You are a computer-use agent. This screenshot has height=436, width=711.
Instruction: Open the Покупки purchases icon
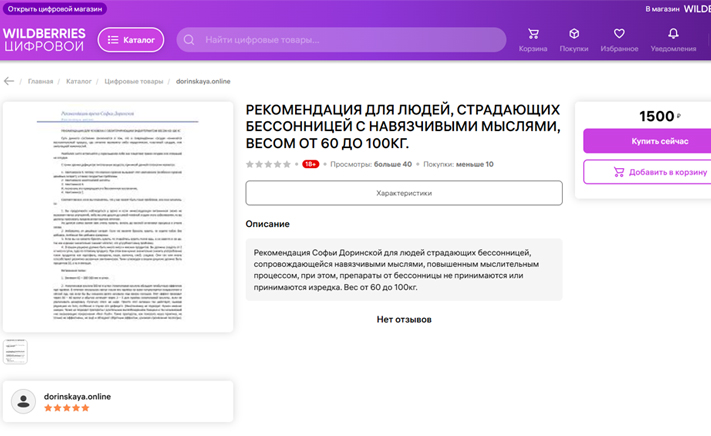573,35
